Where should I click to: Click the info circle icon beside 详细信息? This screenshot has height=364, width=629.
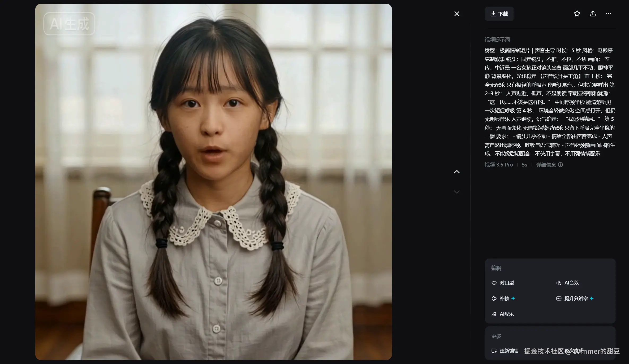(x=561, y=165)
